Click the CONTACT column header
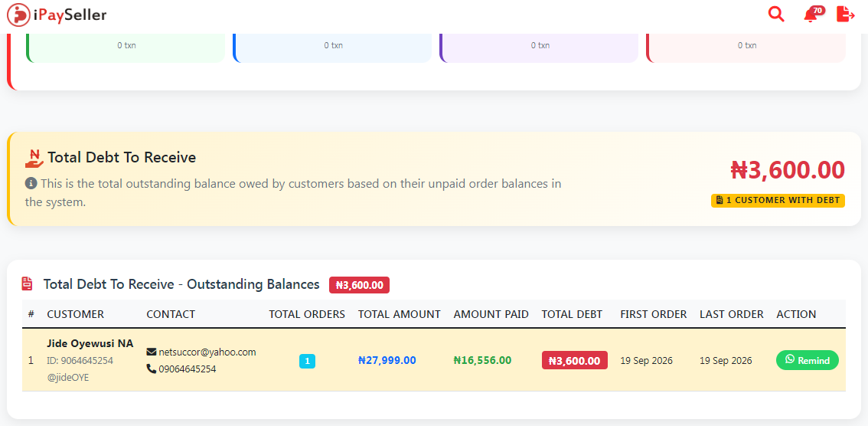 171,314
